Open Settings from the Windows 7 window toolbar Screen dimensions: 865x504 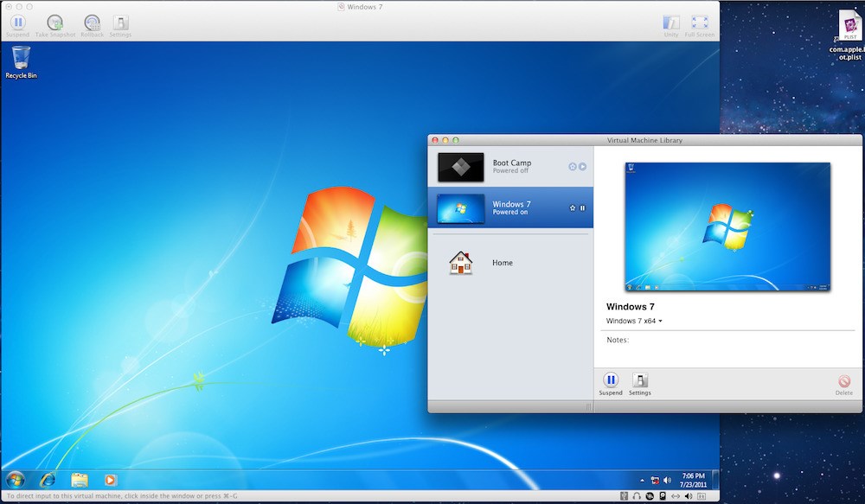coord(120,25)
